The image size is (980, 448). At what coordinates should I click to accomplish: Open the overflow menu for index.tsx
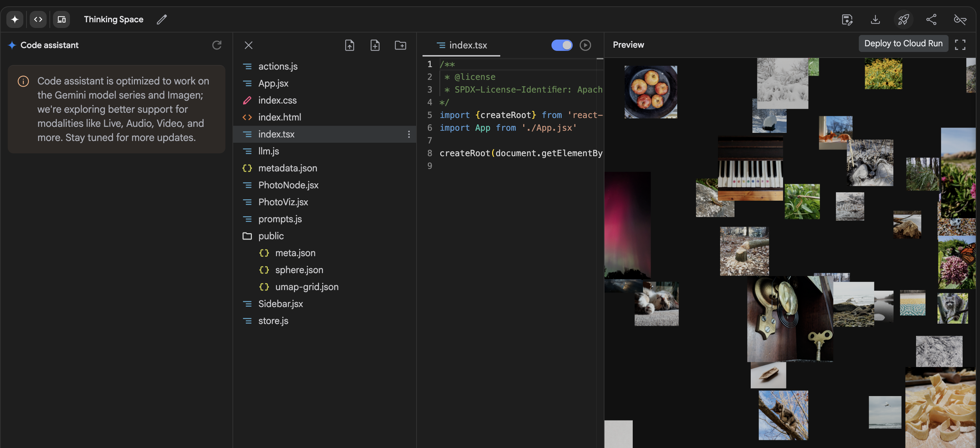pos(409,134)
